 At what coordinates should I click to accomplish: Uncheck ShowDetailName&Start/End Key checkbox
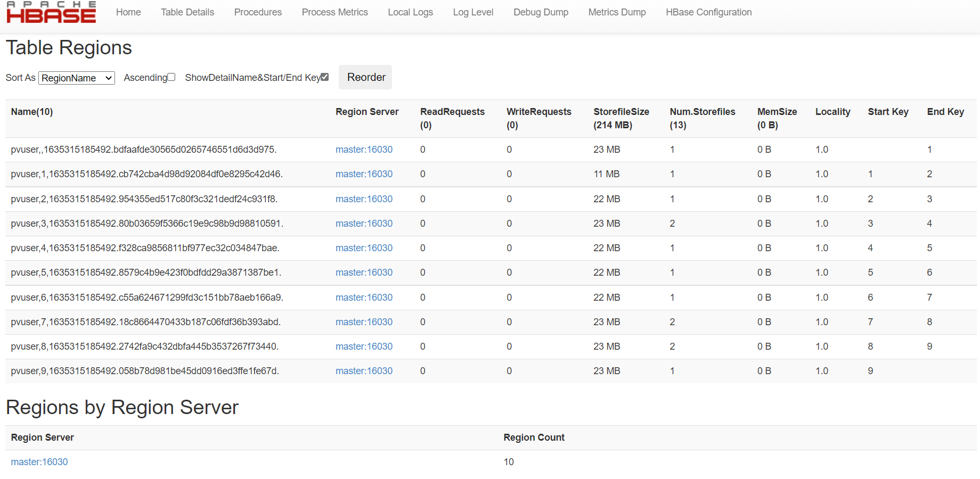tap(325, 77)
